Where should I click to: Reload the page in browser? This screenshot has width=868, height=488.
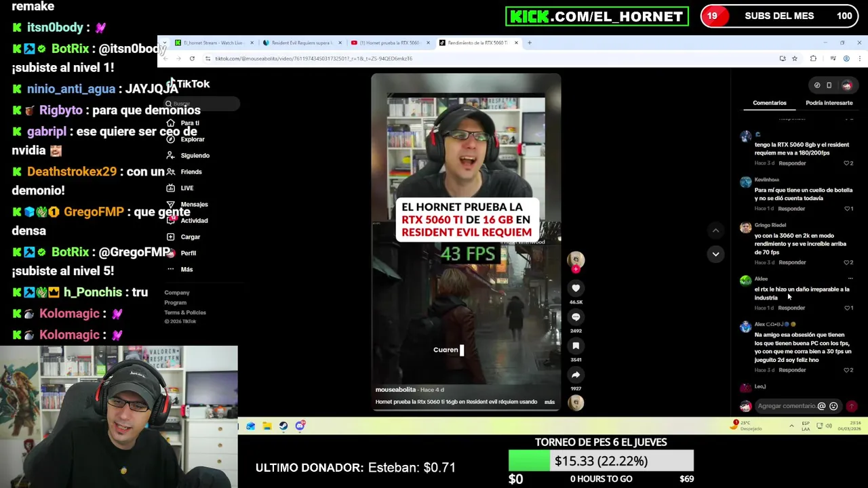click(192, 58)
